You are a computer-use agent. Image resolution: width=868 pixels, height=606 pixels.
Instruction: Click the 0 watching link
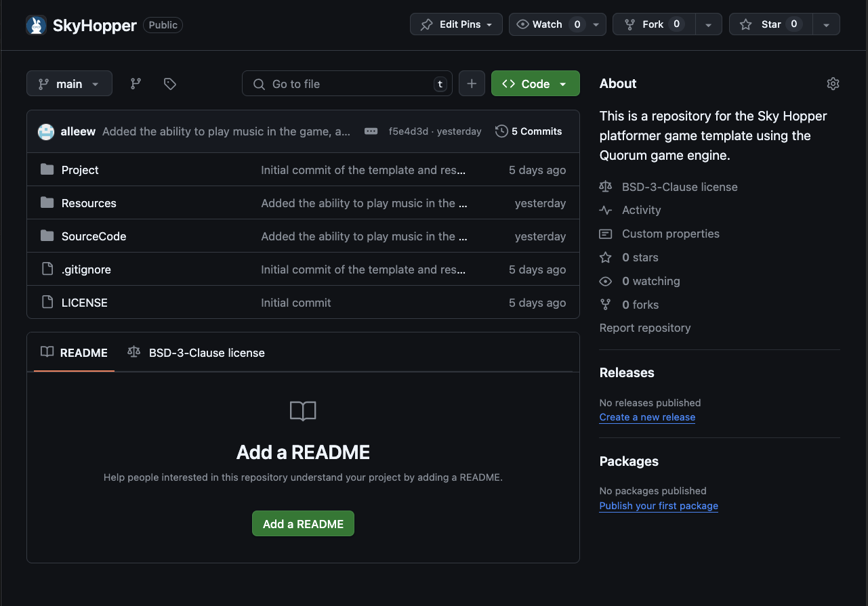(651, 281)
